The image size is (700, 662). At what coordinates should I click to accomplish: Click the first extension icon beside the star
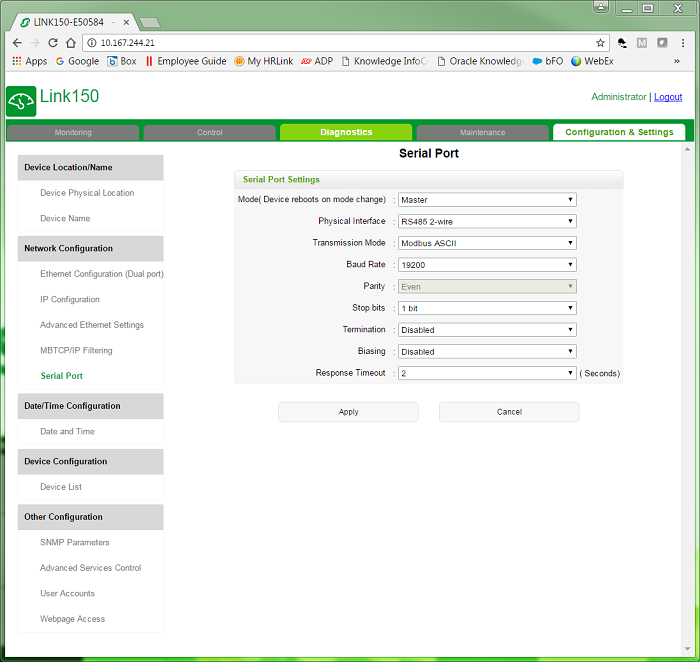pyautogui.click(x=621, y=43)
